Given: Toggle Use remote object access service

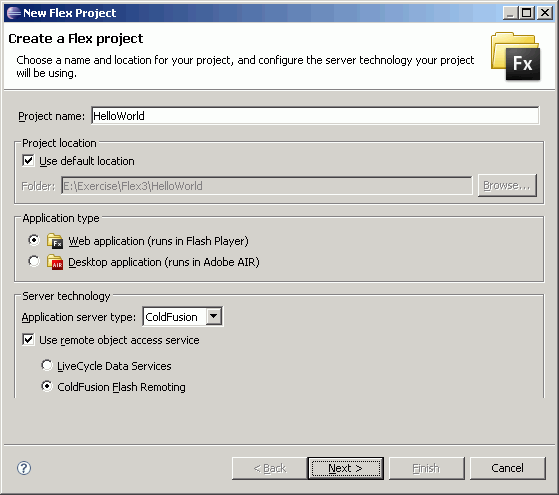Looking at the screenshot, I should click(28, 340).
